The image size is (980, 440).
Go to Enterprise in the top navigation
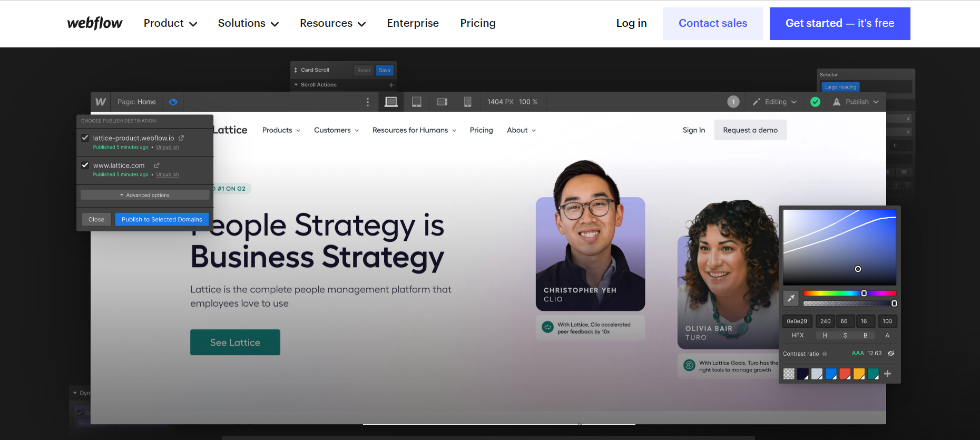pyautogui.click(x=413, y=23)
